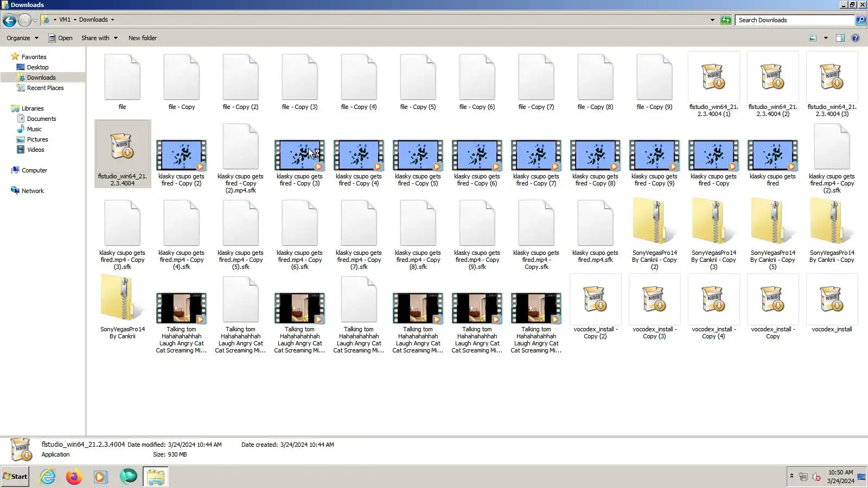Click the Search Downloads magnifier button
The height and width of the screenshot is (488, 868).
point(860,20)
